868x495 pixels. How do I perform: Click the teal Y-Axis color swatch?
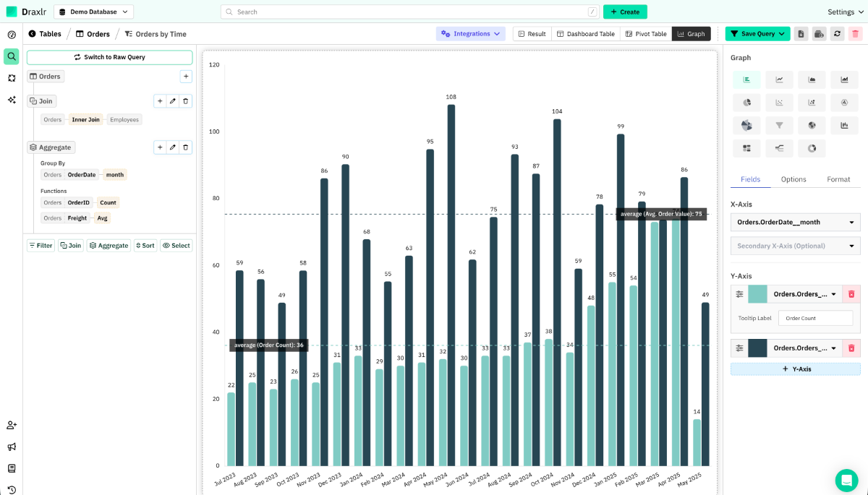point(757,294)
